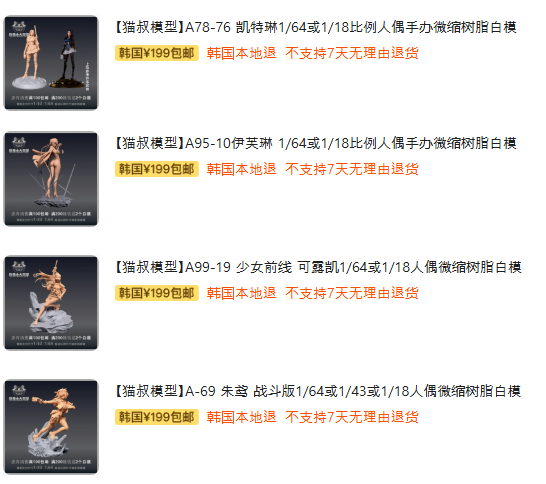Screen dimensions: 546x484
Task: Click the A78-76 凯特琳 product title
Action: pos(315,27)
